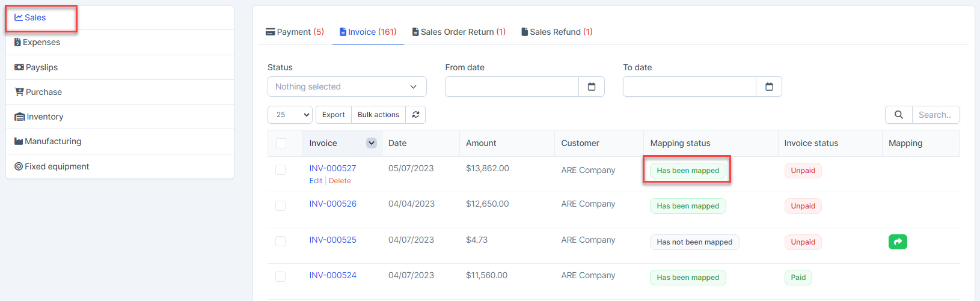Click into the Search text field
Image resolution: width=980 pixels, height=301 pixels.
pyautogui.click(x=935, y=115)
